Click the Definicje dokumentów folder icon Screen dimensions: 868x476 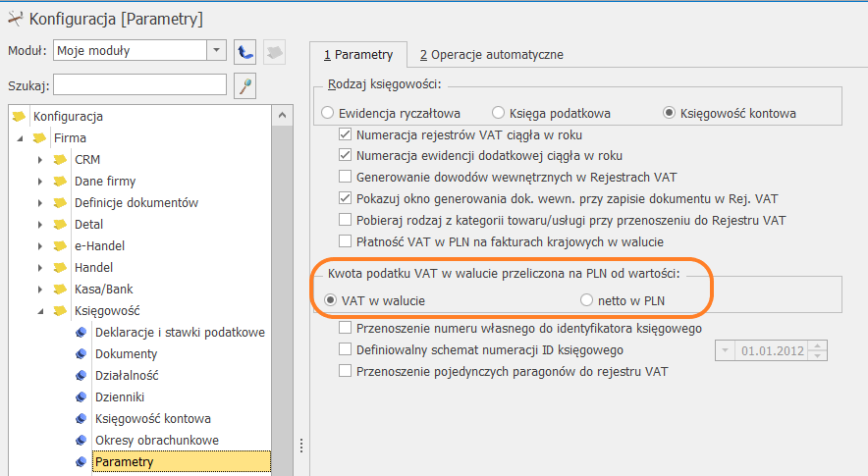coord(60,202)
